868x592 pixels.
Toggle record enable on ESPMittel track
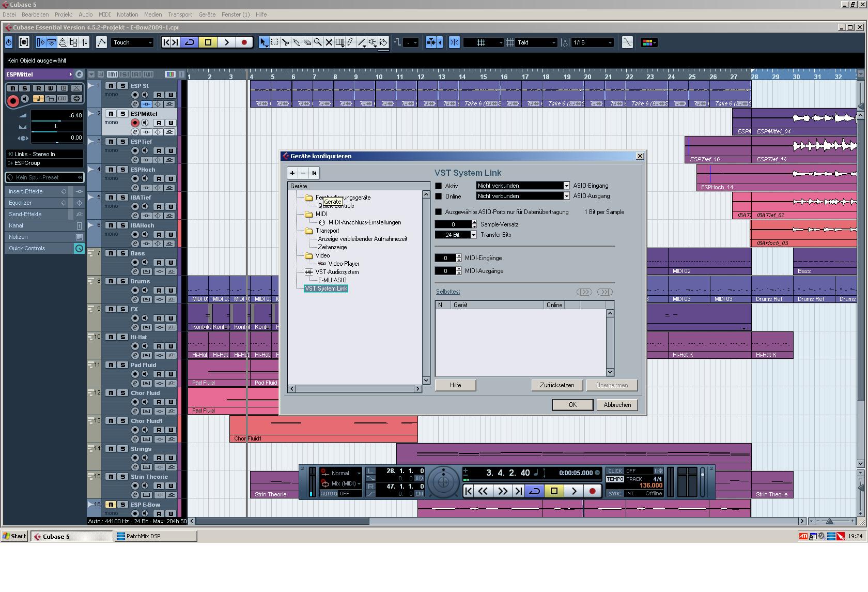pyautogui.click(x=135, y=123)
